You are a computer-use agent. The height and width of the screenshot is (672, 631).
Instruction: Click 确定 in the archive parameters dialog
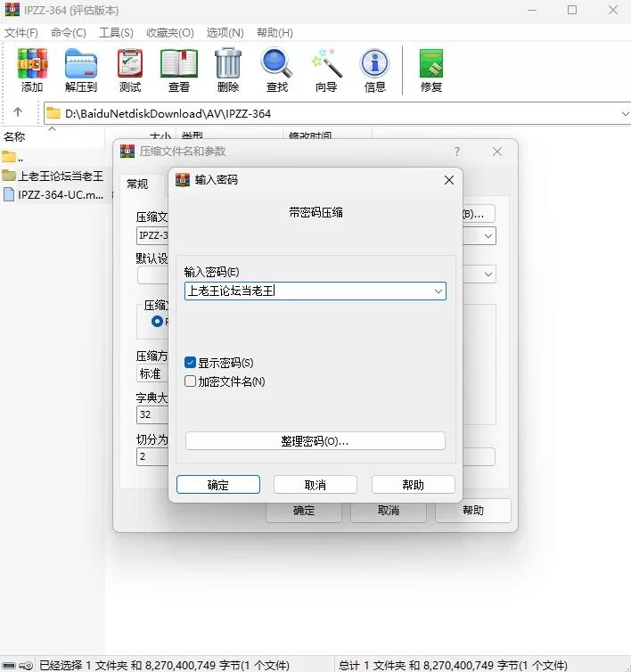pyautogui.click(x=304, y=511)
